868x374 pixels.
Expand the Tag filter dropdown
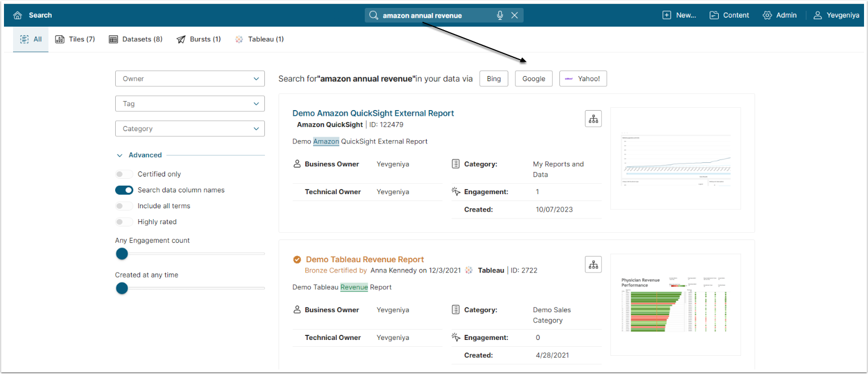(189, 104)
